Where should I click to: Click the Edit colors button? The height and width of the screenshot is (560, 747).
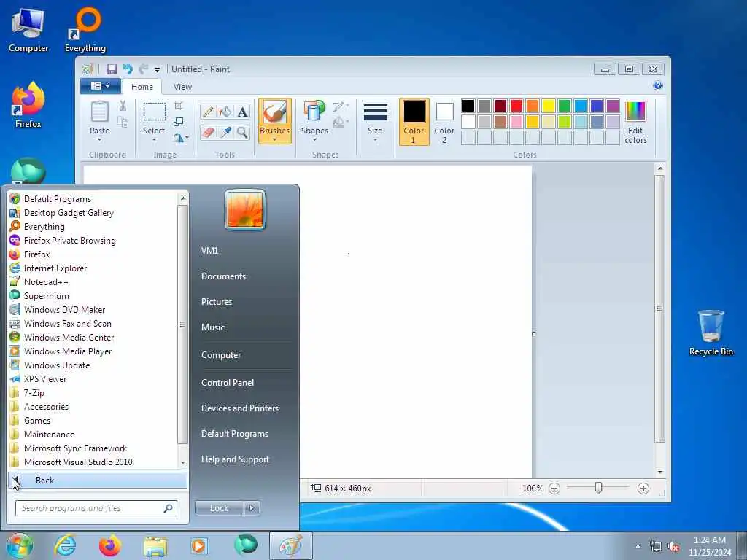click(x=635, y=122)
